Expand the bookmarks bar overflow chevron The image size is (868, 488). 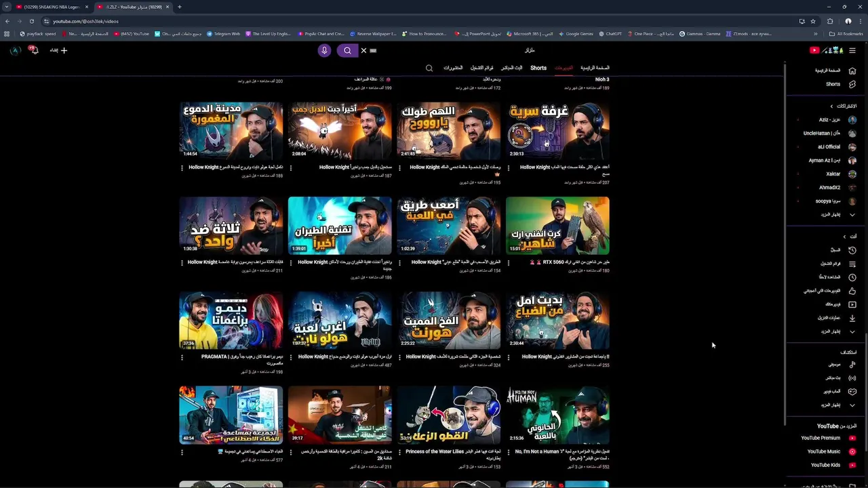point(816,34)
